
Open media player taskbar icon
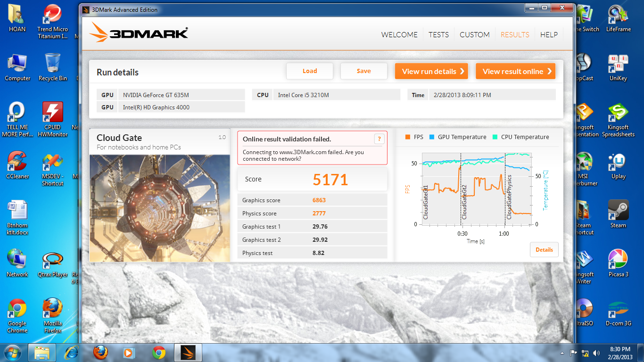tap(128, 353)
